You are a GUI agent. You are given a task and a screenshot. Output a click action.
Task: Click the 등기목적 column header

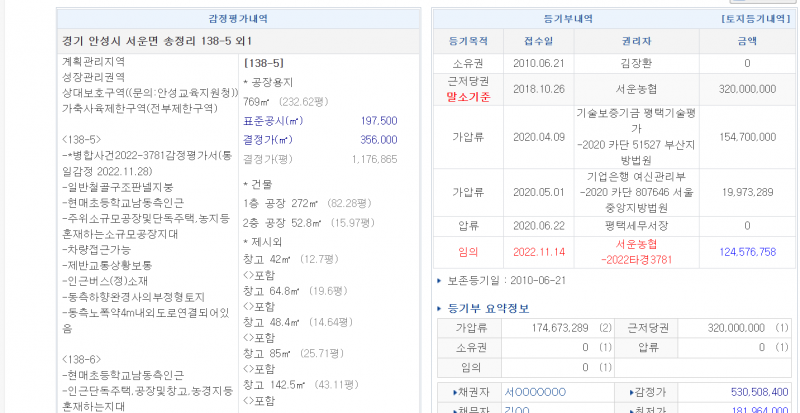(468, 42)
